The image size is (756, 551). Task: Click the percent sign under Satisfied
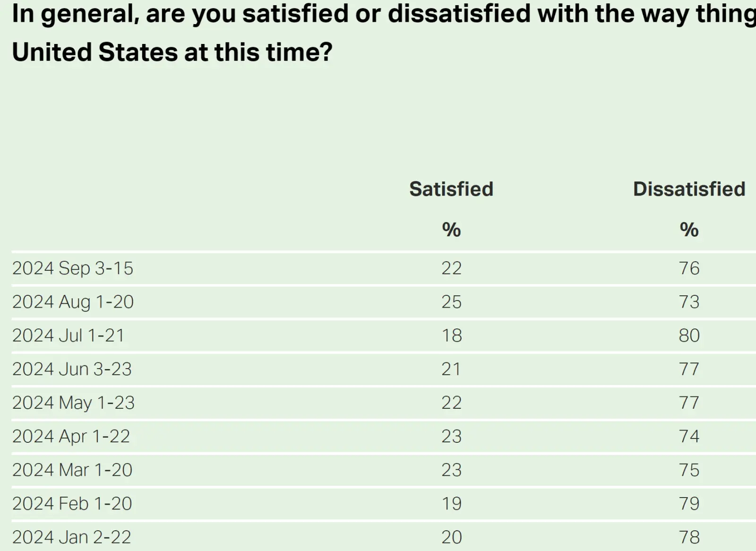[x=451, y=230]
